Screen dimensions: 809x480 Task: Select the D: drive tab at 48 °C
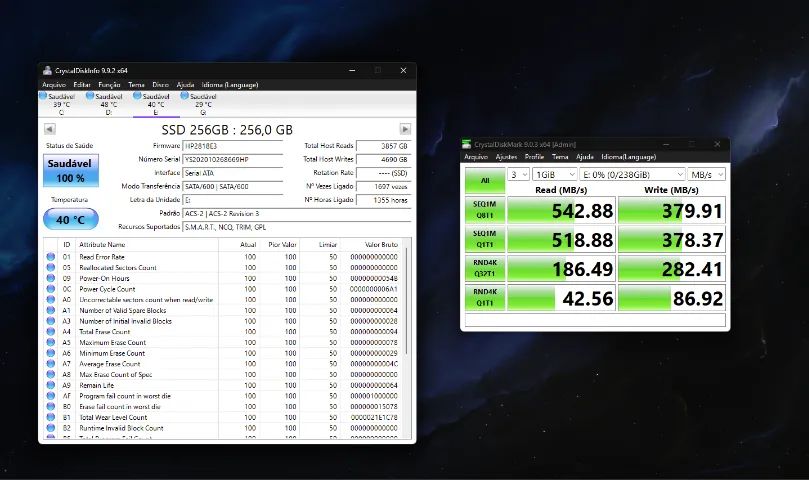105,104
